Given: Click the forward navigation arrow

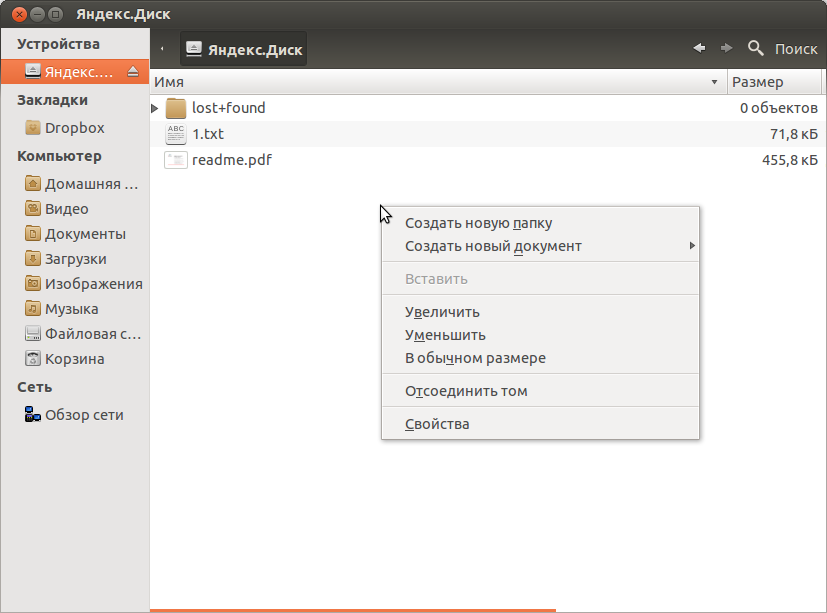Looking at the screenshot, I should point(727,48).
